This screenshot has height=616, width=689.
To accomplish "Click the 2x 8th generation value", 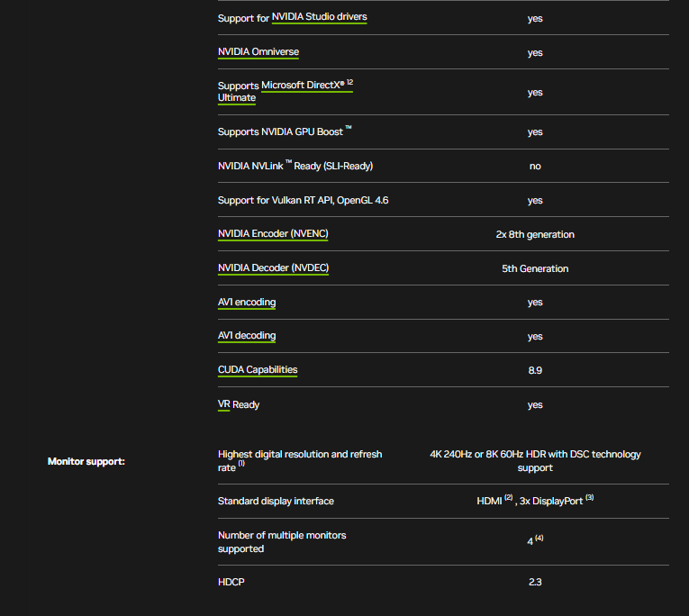I will (x=535, y=234).
